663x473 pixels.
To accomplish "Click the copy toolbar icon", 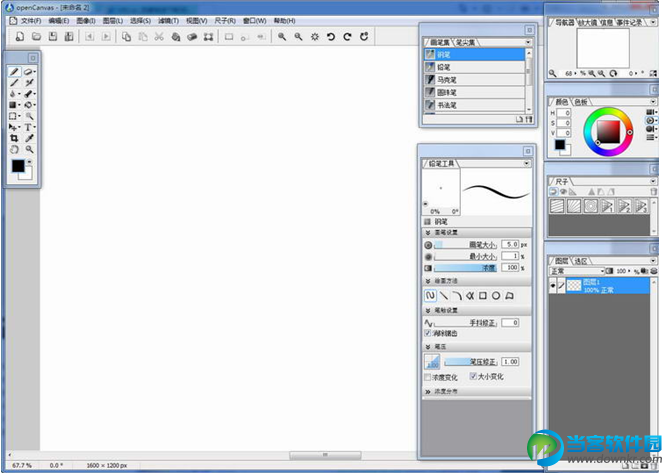I will (126, 37).
